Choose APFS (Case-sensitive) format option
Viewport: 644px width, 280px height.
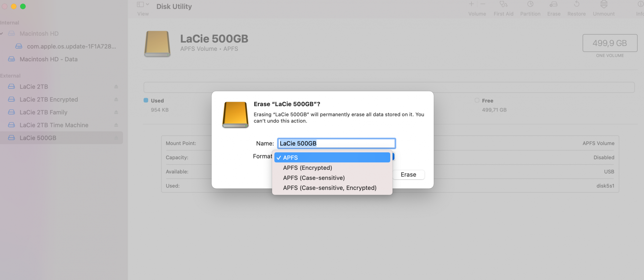tap(332, 178)
